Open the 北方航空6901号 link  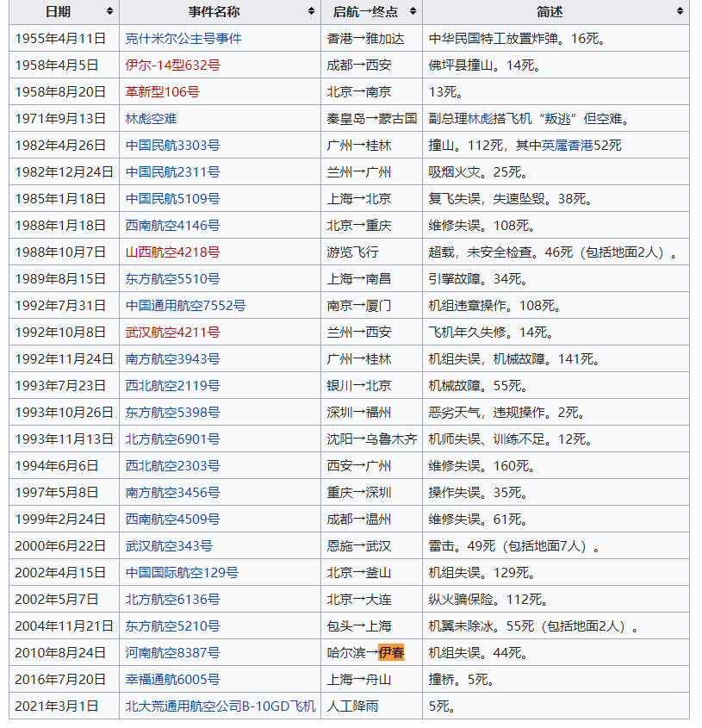coord(173,439)
